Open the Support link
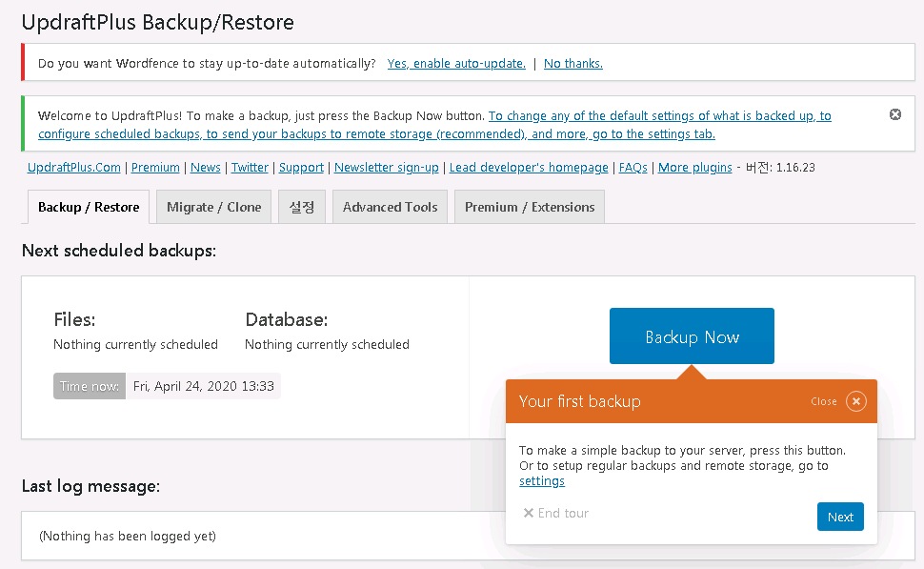924x569 pixels. click(x=301, y=168)
